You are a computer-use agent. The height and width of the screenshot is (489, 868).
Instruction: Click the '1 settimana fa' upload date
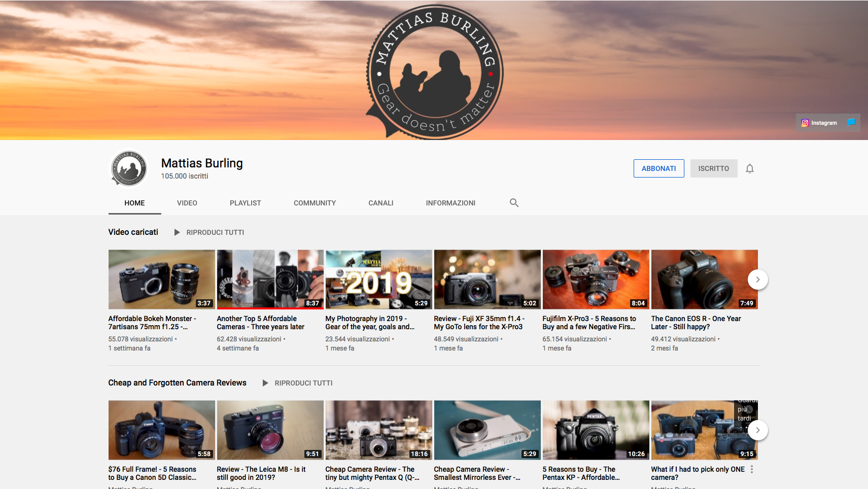[x=129, y=348]
